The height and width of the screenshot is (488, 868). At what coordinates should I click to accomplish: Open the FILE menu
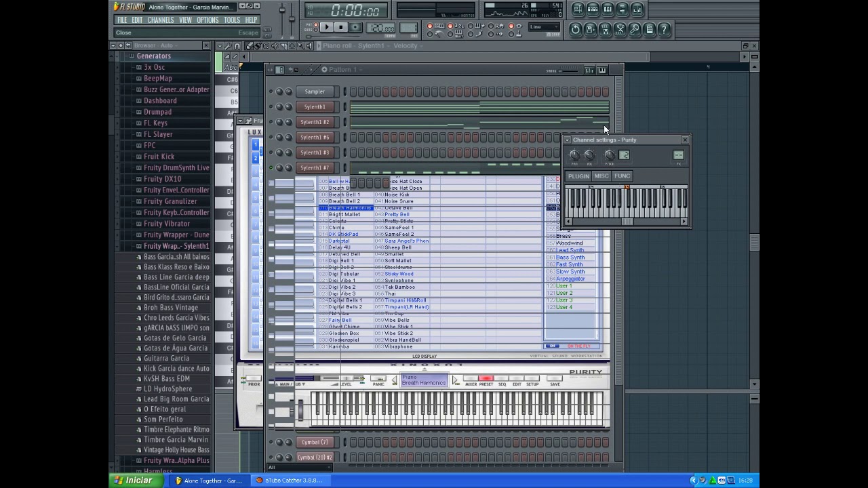tap(122, 20)
